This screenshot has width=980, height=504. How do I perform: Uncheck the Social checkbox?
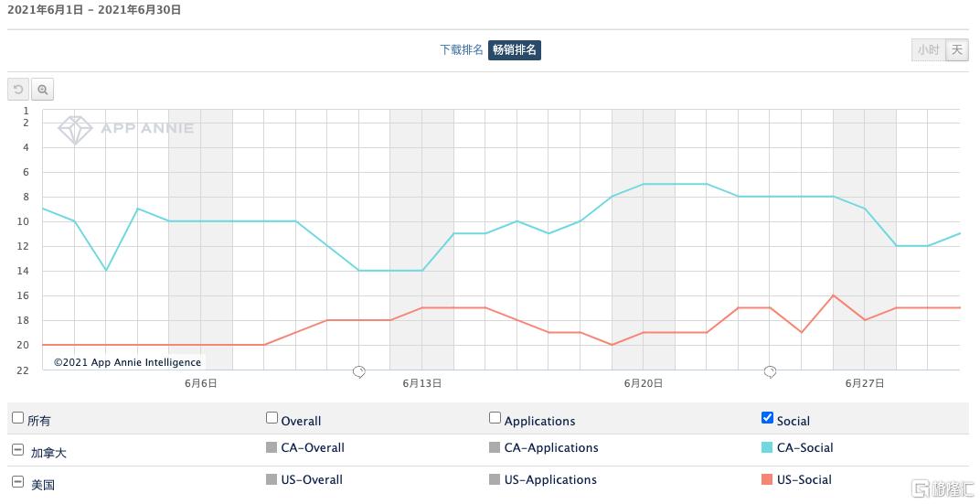point(767,418)
